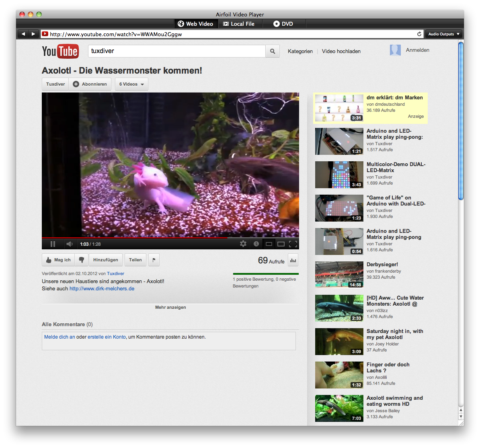Go back with the left arrow button
The image size is (480, 448).
[x=23, y=34]
